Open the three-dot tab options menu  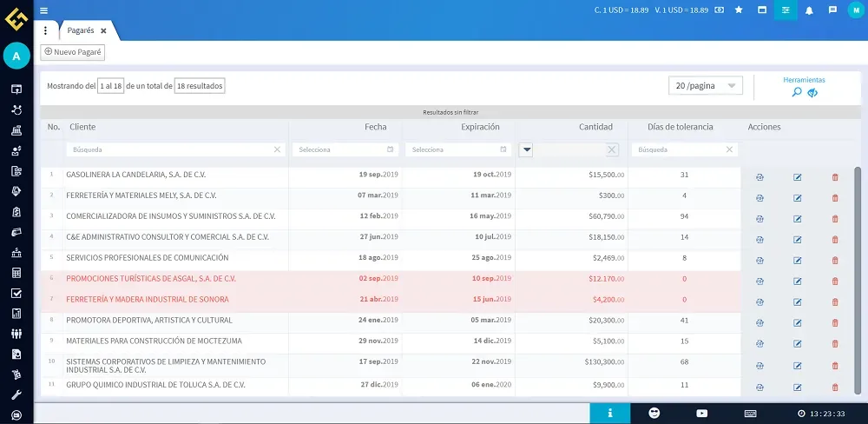45,30
